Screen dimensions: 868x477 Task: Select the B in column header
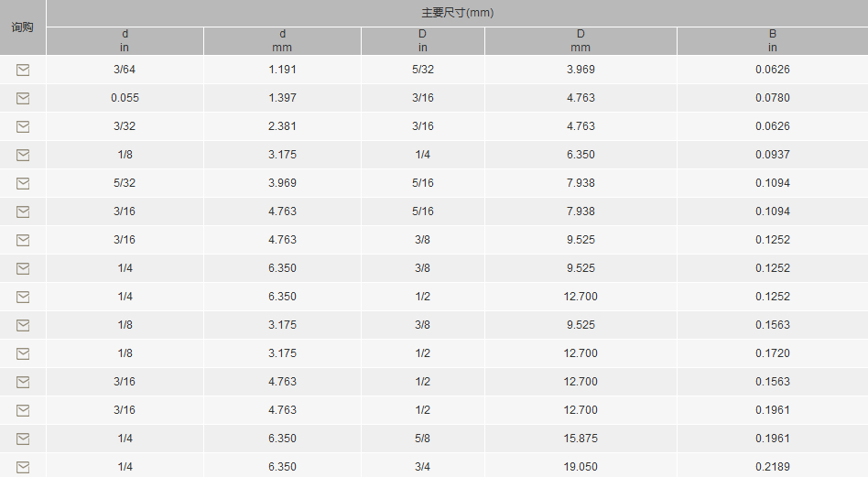click(773, 41)
